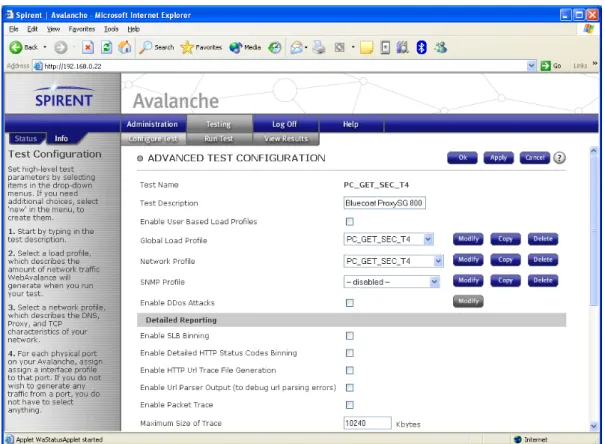Click the page vertical scrollbar thumb
Viewport: 605px width, 444px height.
pos(593,230)
